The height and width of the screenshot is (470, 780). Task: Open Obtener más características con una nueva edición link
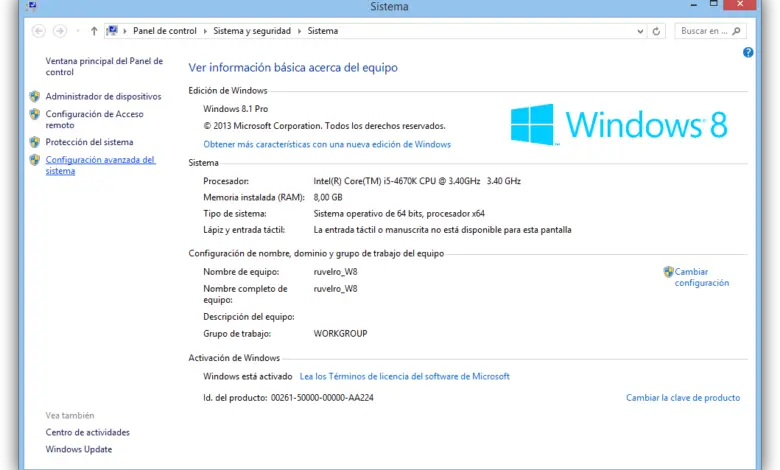click(327, 144)
